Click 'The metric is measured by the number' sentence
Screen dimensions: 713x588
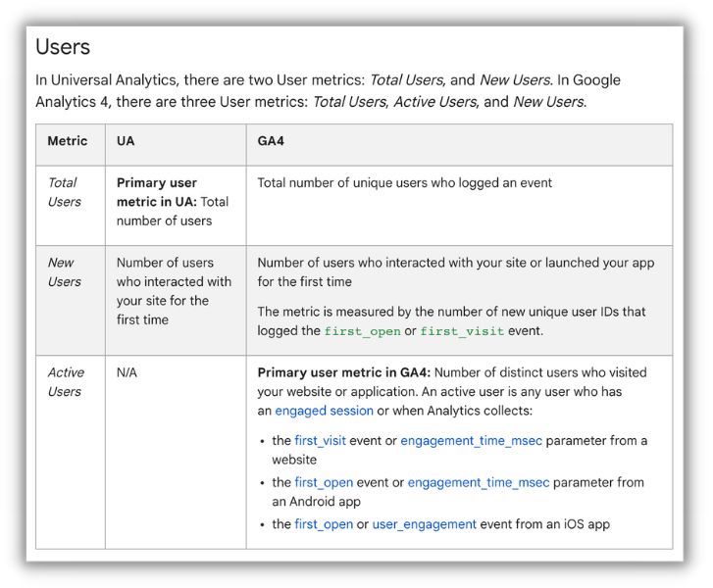coord(451,321)
